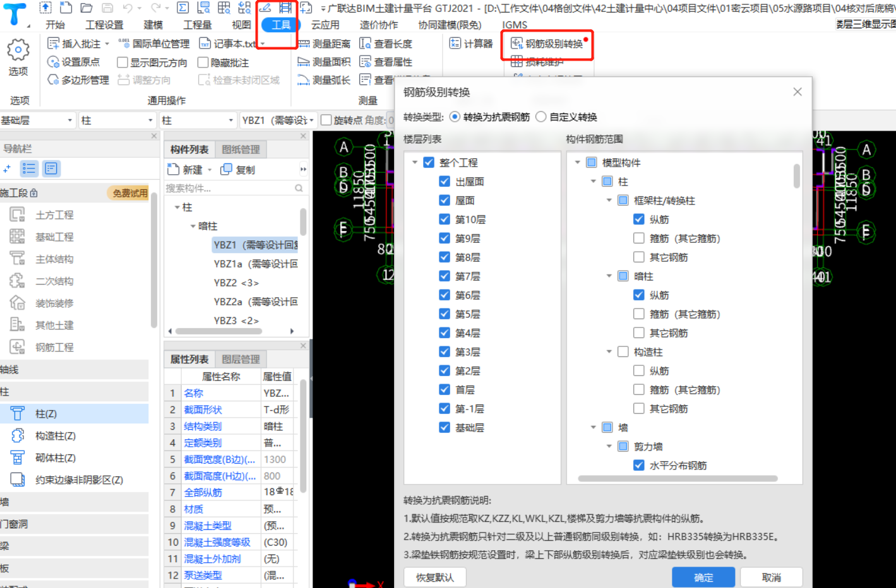
Task: Click 钢筋级别转换 rebar grade conversion tool
Action: 547,44
